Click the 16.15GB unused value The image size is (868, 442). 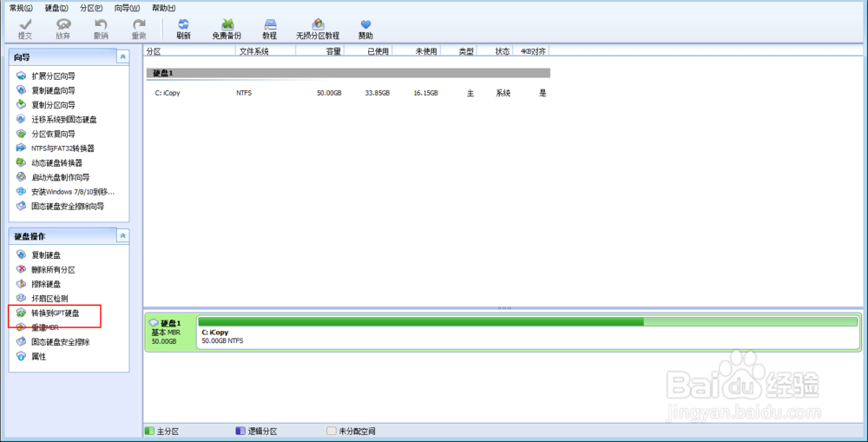pos(425,93)
